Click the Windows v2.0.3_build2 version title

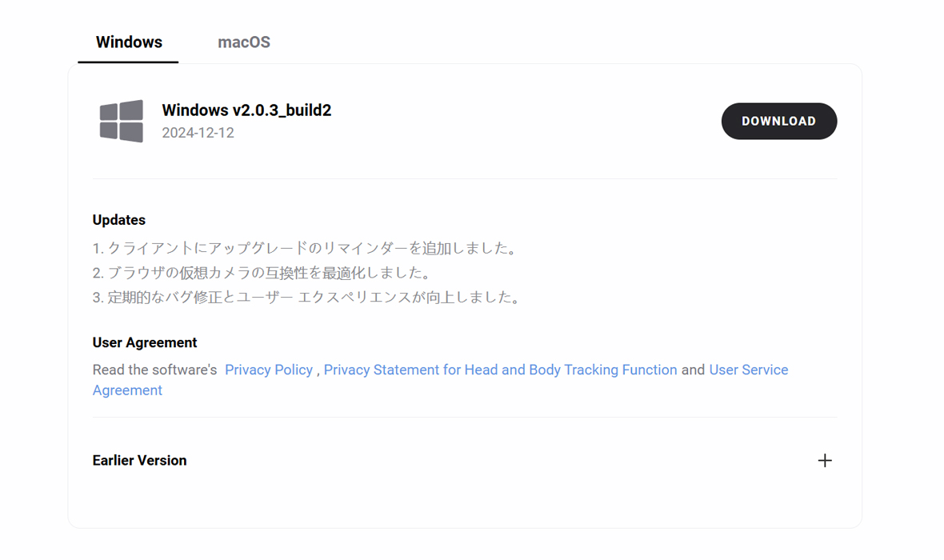(x=246, y=110)
